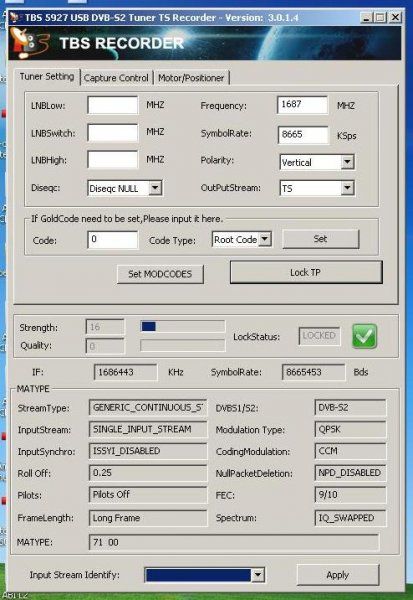Click the Frequency field showing 1687
Screen dimensions: 413x600
tap(302, 105)
